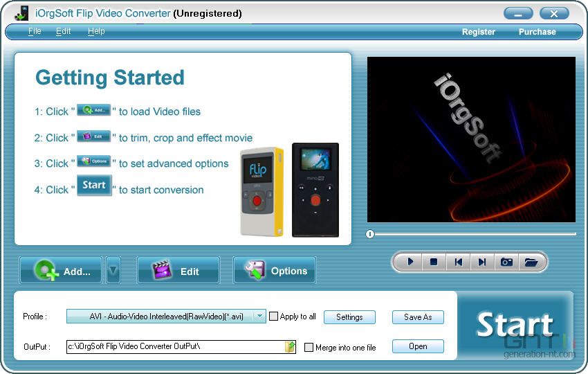Image resolution: width=588 pixels, height=374 pixels.
Task: Click the Register link
Action: (x=478, y=32)
